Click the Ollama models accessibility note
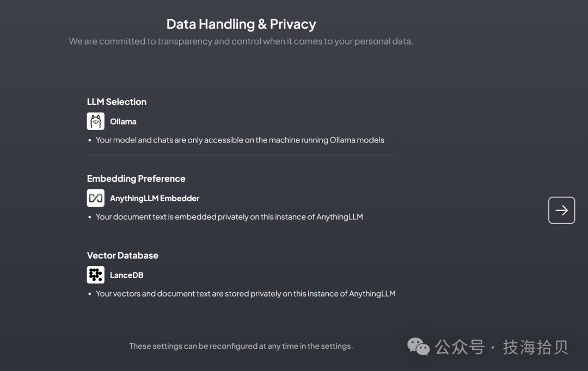This screenshot has height=371, width=588. 240,140
